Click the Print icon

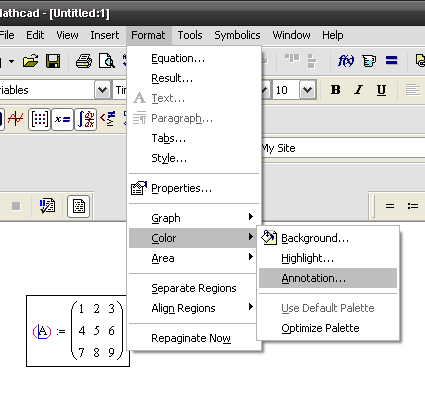pos(84,61)
